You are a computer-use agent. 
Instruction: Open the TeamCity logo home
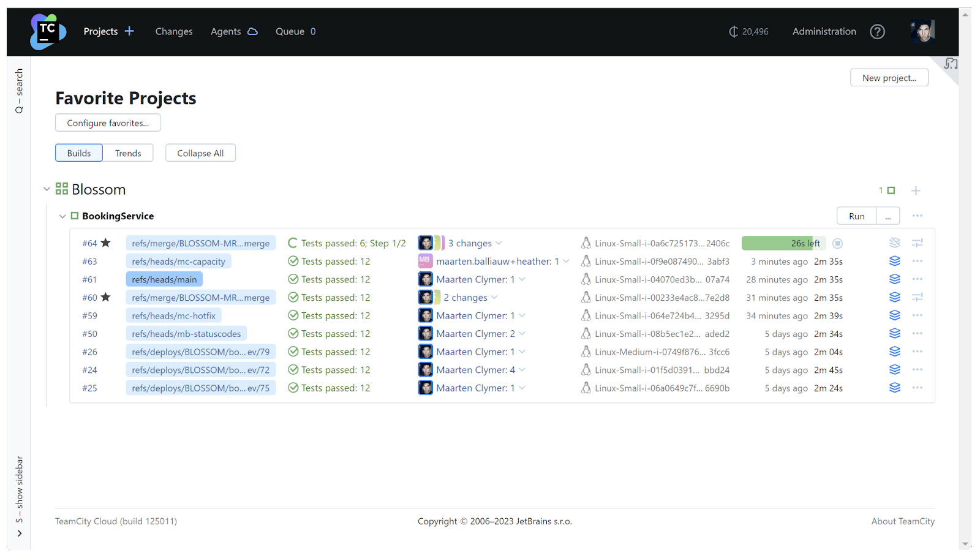coord(48,32)
